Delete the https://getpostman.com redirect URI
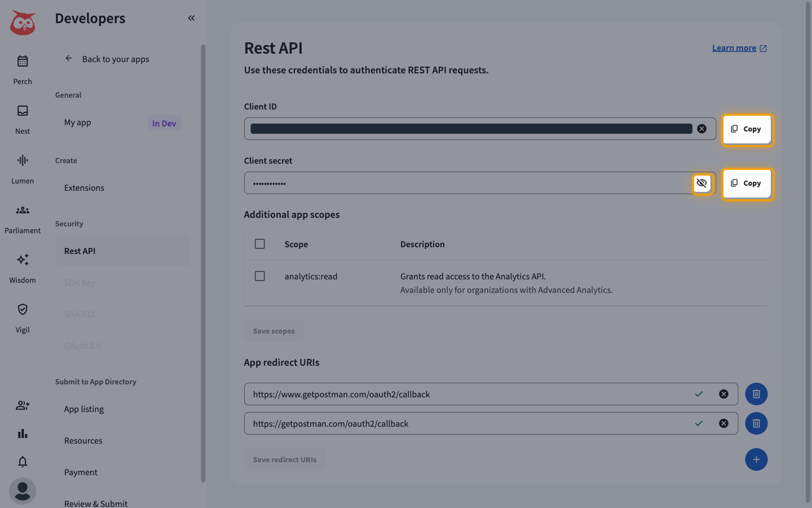The width and height of the screenshot is (812, 508). pos(756,423)
